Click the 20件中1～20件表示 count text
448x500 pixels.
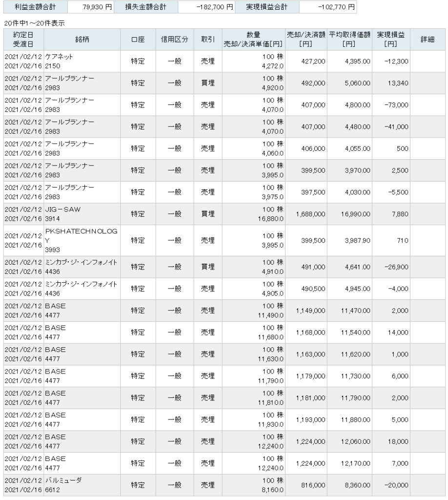point(35,23)
